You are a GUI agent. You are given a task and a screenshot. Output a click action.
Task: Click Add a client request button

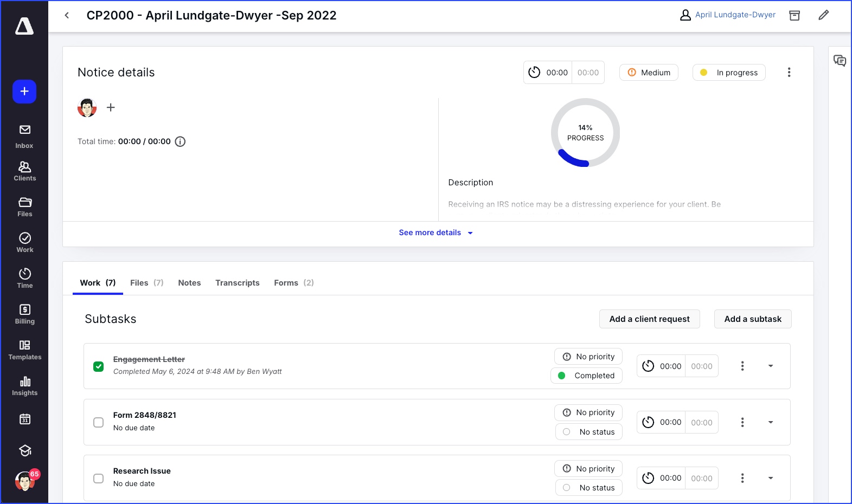coord(650,319)
